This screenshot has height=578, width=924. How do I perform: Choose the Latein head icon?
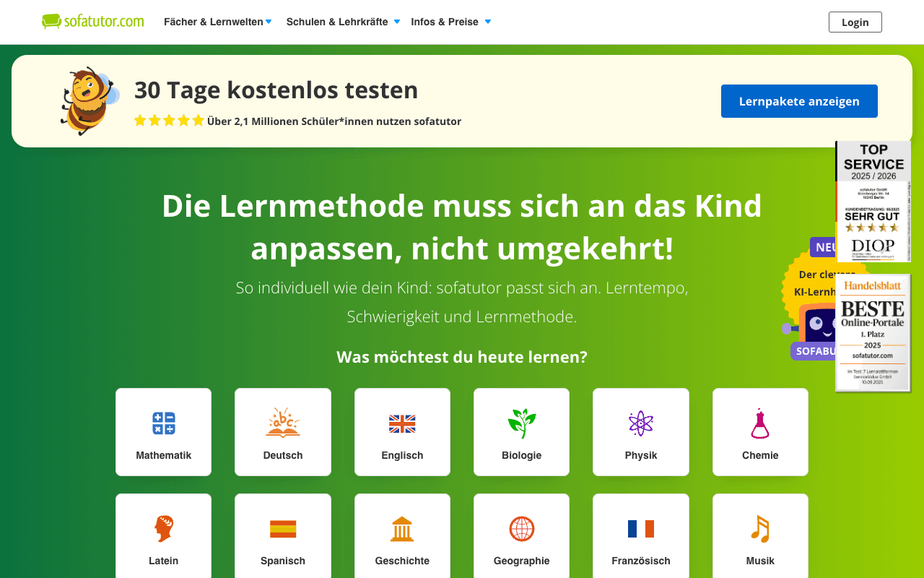pos(164,529)
